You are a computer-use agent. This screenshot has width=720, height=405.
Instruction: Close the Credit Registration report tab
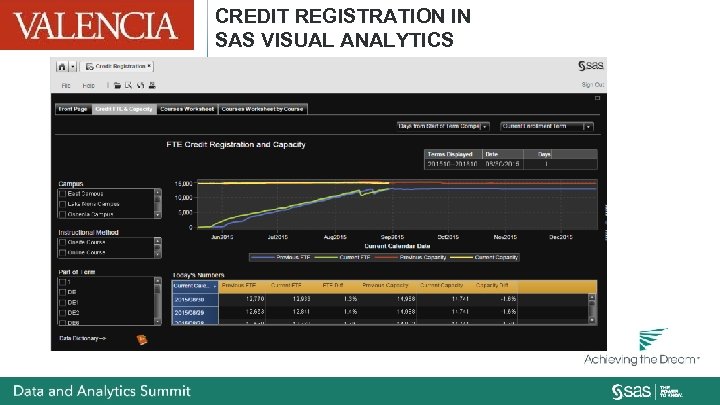click(x=149, y=66)
